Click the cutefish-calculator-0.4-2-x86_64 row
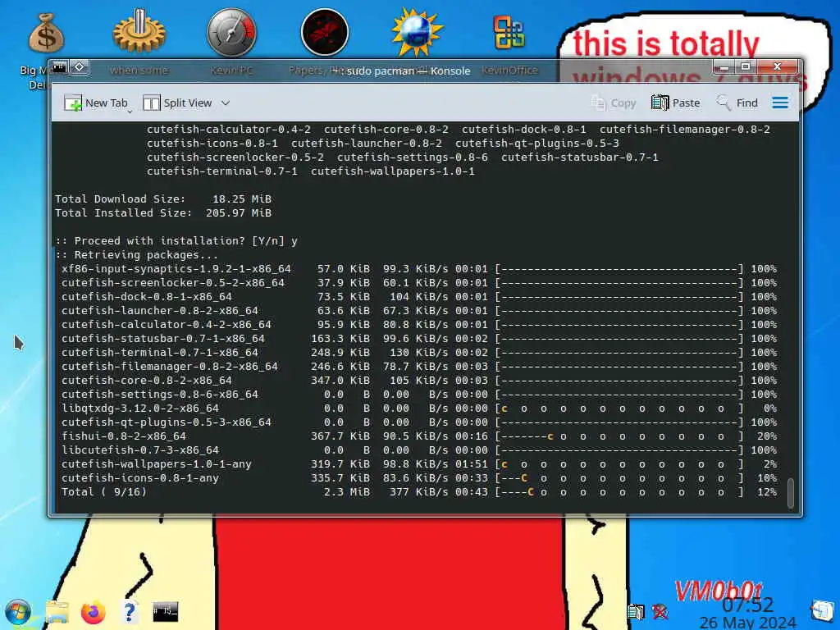The height and width of the screenshot is (630, 840). click(419, 325)
